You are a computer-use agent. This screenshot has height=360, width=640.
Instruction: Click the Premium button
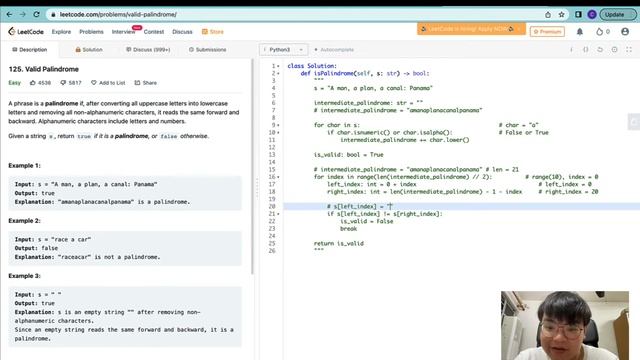547,31
